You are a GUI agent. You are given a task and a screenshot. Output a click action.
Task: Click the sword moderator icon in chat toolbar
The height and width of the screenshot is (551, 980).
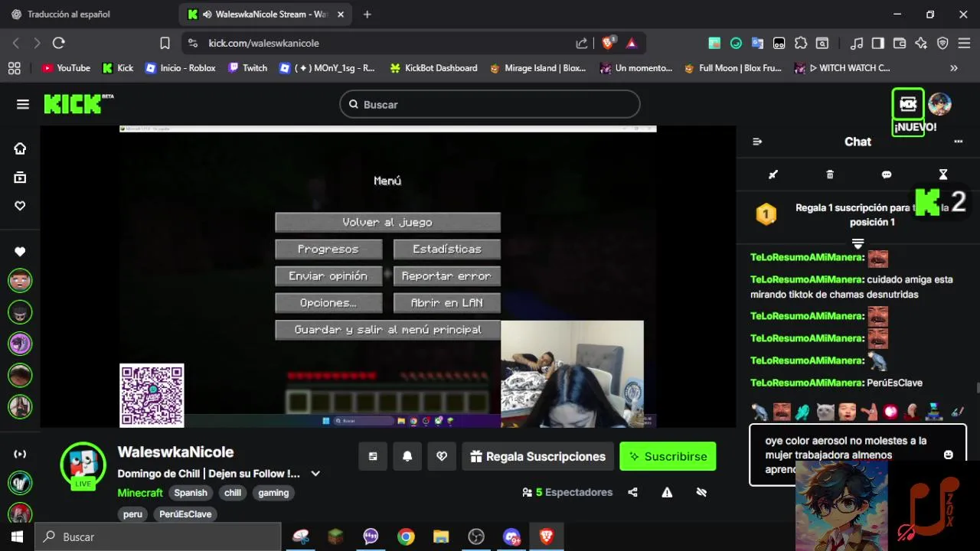point(773,174)
